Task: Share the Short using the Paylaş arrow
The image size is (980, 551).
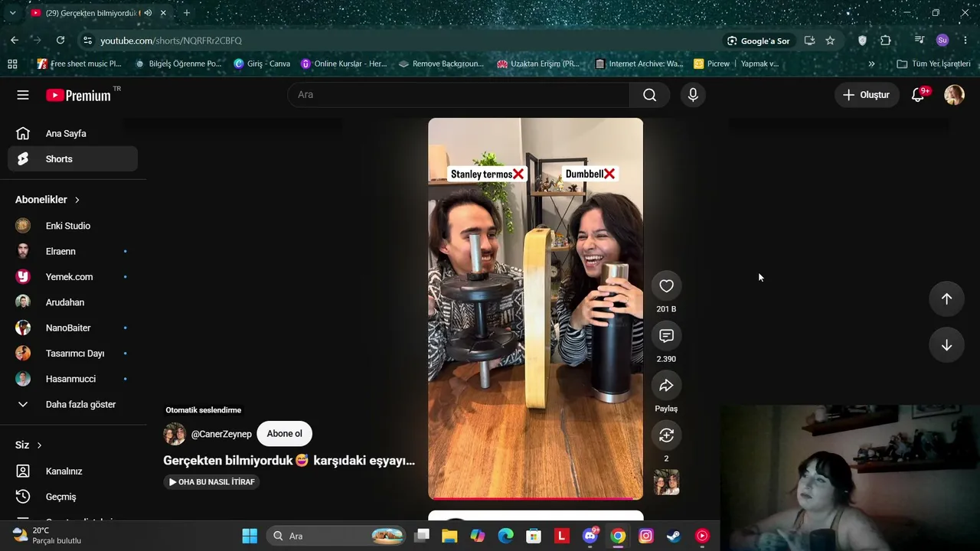Action: [666, 385]
